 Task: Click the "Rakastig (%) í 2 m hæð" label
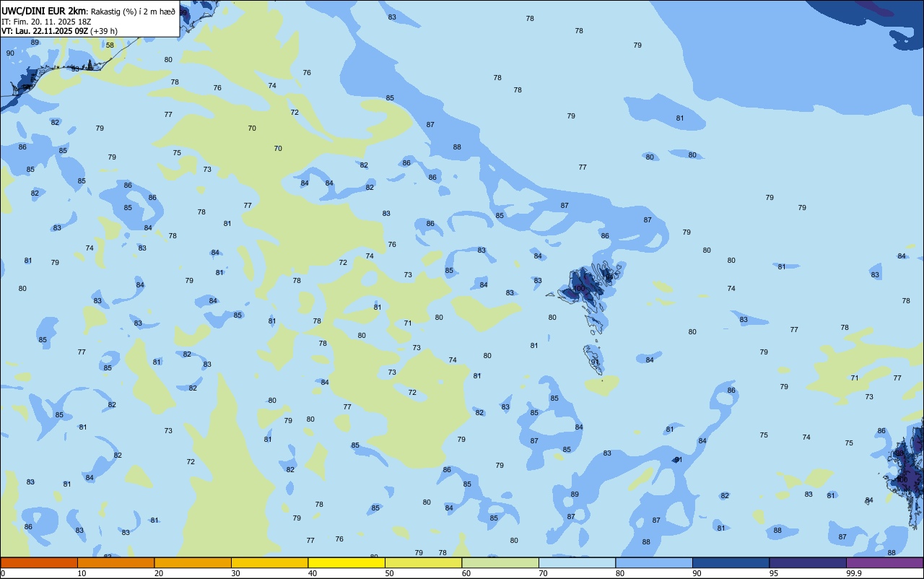tap(133, 12)
